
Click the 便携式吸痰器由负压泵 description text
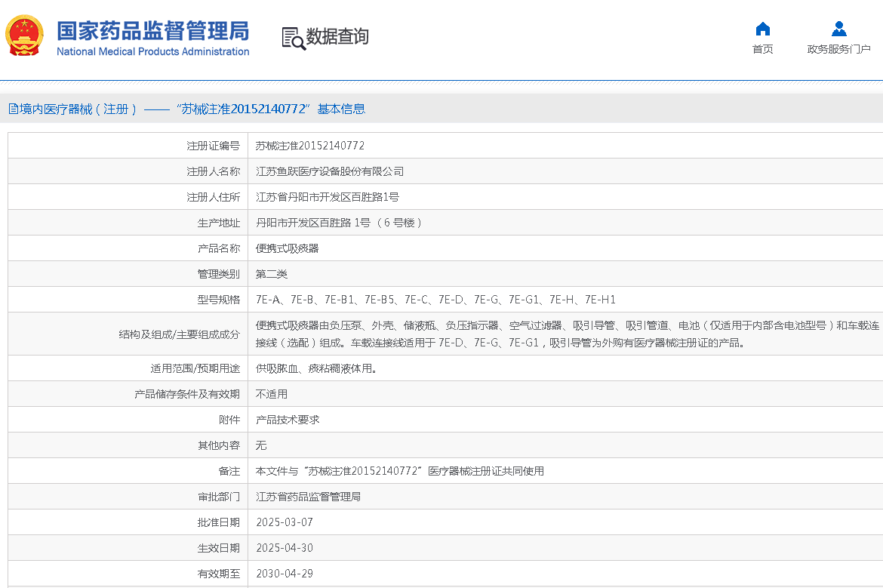click(568, 334)
